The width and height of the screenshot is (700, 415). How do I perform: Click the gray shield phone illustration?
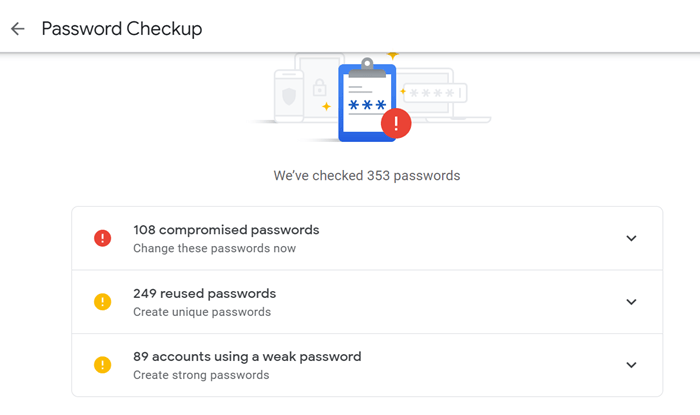pyautogui.click(x=289, y=96)
